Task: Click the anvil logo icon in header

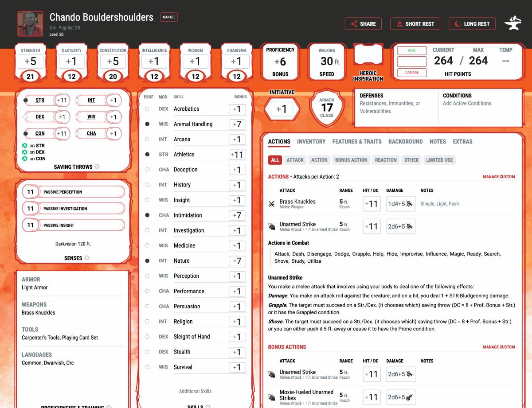Action: pyautogui.click(x=512, y=24)
